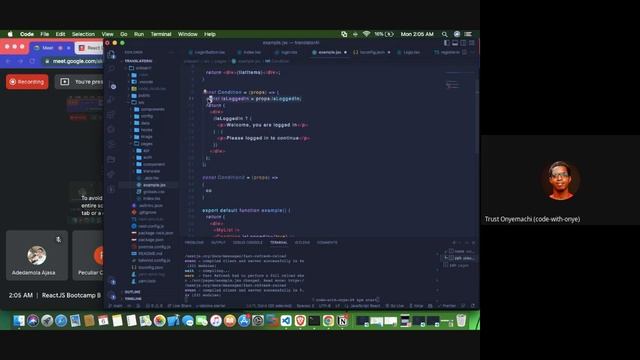Screen dimensions: 640x360
Task: Toggle primary sidebar layout icon in title bar
Action: click(447, 42)
